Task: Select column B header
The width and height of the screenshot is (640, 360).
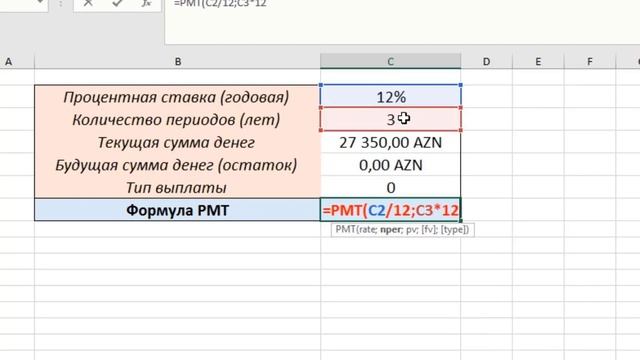Action: tap(178, 62)
